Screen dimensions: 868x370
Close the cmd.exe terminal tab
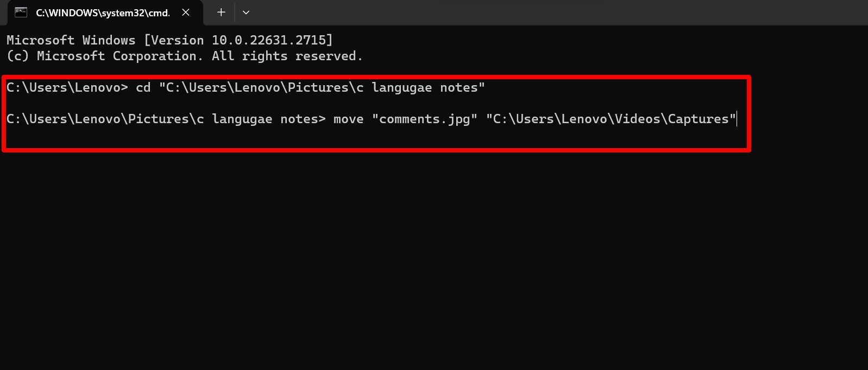[186, 12]
